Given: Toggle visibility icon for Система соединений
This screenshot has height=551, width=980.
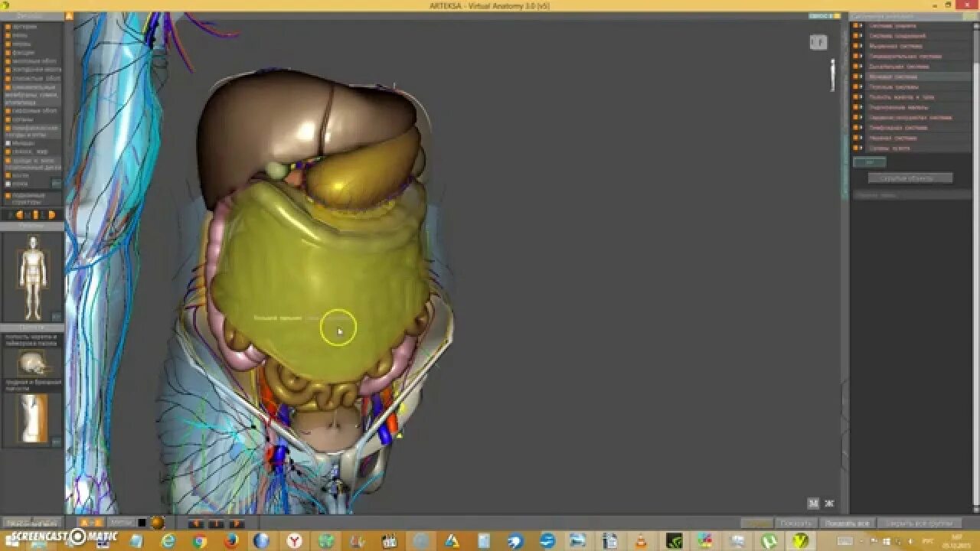Looking at the screenshot, I should click(x=855, y=36).
